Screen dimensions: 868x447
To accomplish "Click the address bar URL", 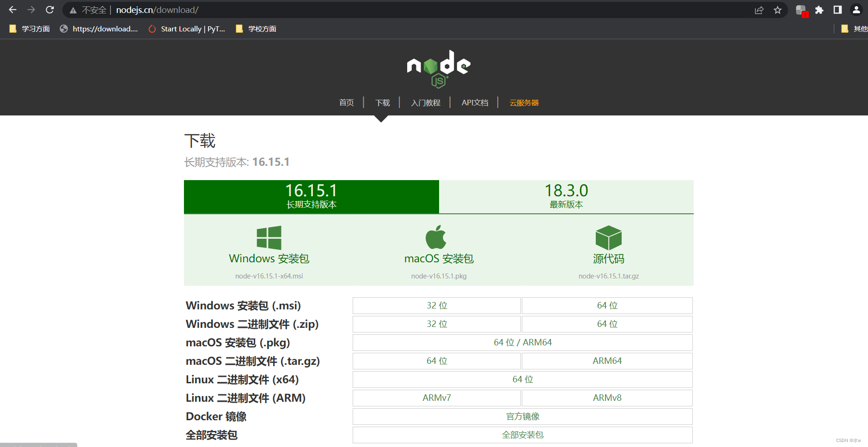I will coord(157,10).
